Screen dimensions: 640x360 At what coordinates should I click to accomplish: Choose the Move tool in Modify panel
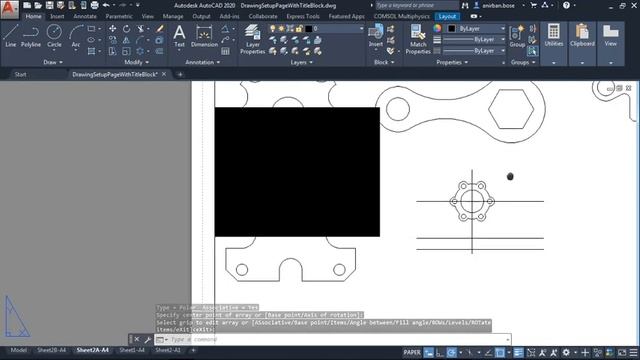pos(112,29)
